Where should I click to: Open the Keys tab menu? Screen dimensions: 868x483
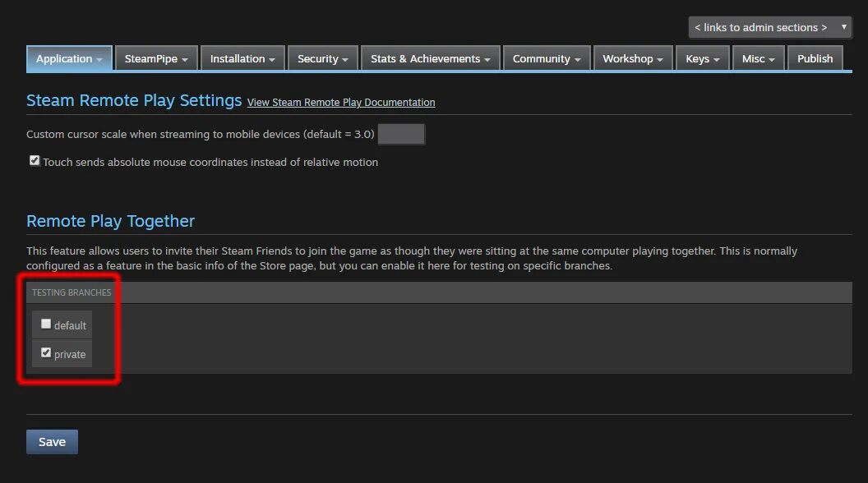[x=703, y=58]
